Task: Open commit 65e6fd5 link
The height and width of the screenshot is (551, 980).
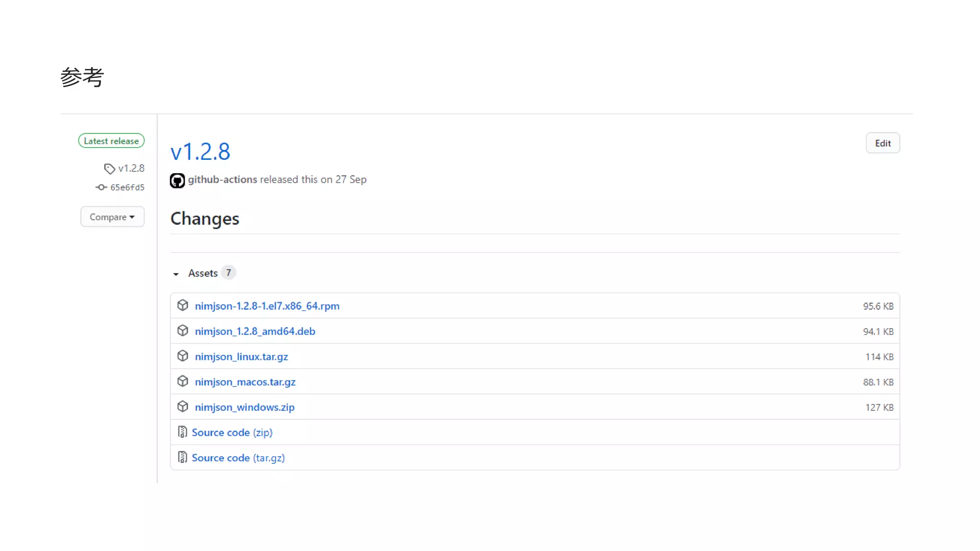Action: click(127, 187)
